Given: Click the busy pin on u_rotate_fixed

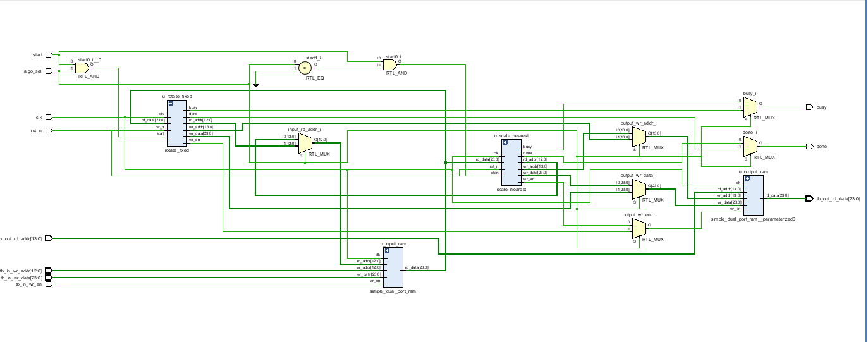Looking at the screenshot, I should point(193,107).
